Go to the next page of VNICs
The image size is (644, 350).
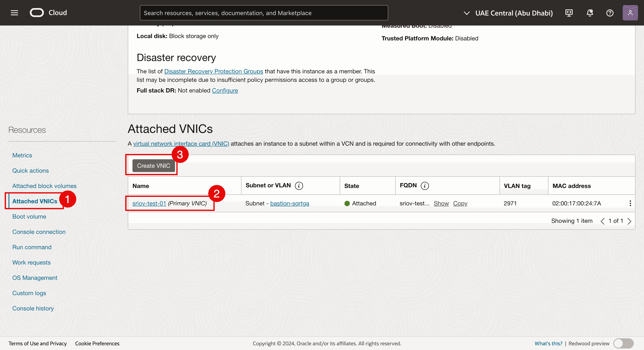(629, 221)
